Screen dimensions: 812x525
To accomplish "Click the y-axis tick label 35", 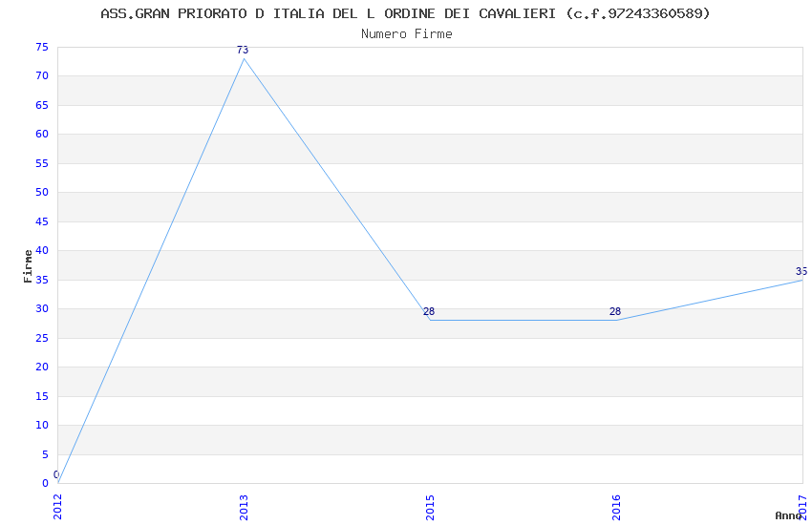I will coord(42,280).
